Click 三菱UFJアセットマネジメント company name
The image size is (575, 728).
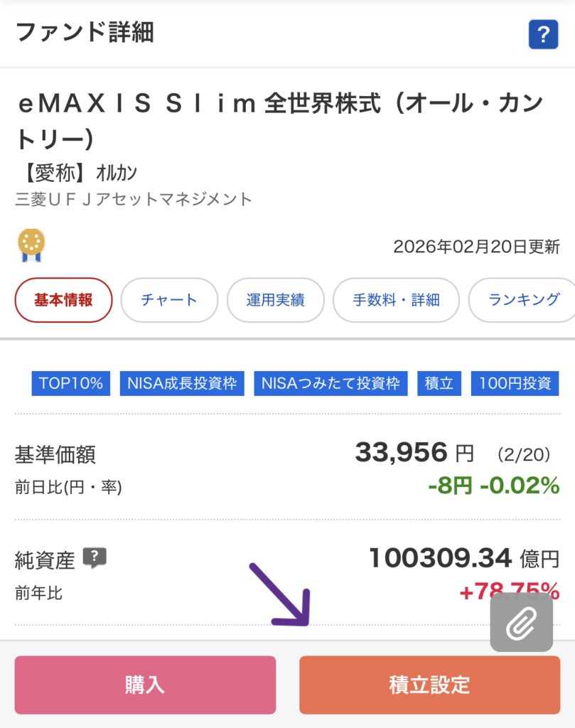click(x=130, y=200)
